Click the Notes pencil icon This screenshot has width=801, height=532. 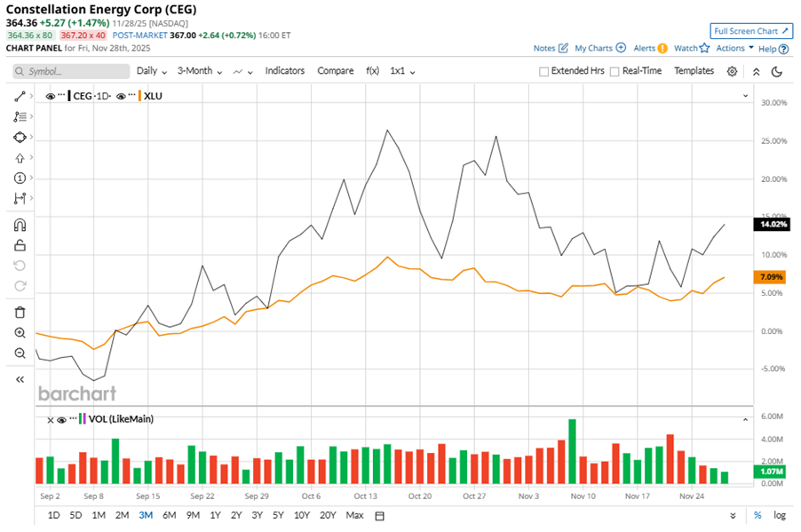pos(563,48)
